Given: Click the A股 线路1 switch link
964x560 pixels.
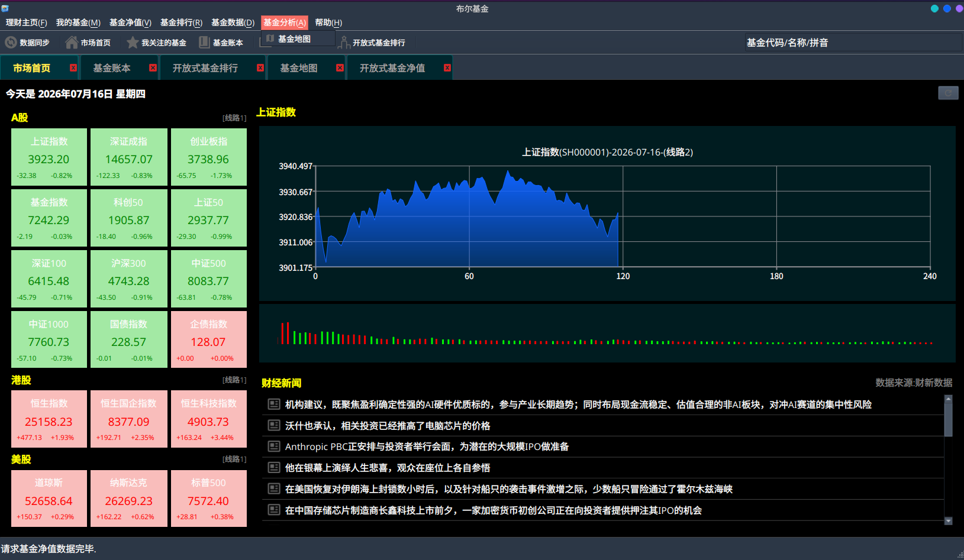Looking at the screenshot, I should [x=234, y=118].
